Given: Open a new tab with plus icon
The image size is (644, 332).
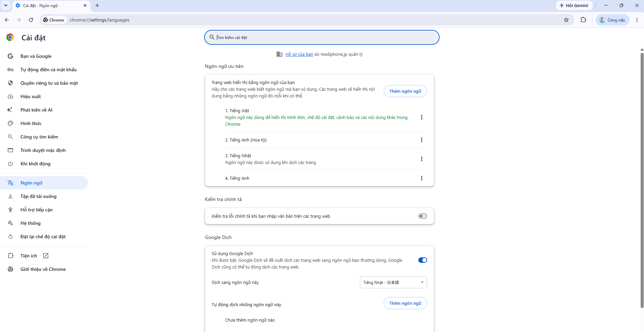Looking at the screenshot, I should pos(97,5).
